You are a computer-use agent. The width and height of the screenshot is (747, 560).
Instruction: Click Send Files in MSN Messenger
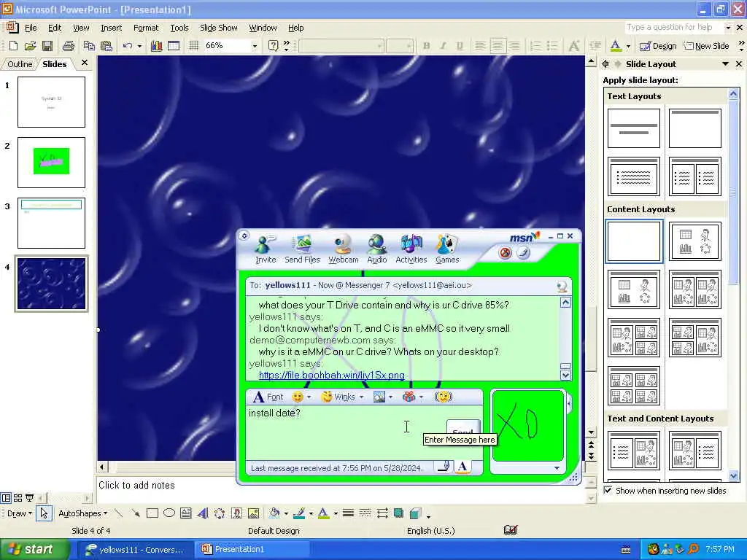302,249
